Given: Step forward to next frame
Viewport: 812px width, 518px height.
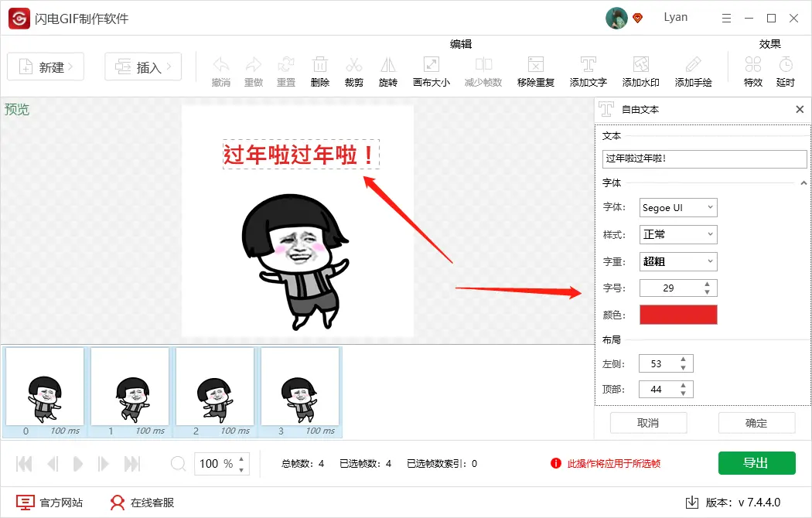Looking at the screenshot, I should pos(103,464).
